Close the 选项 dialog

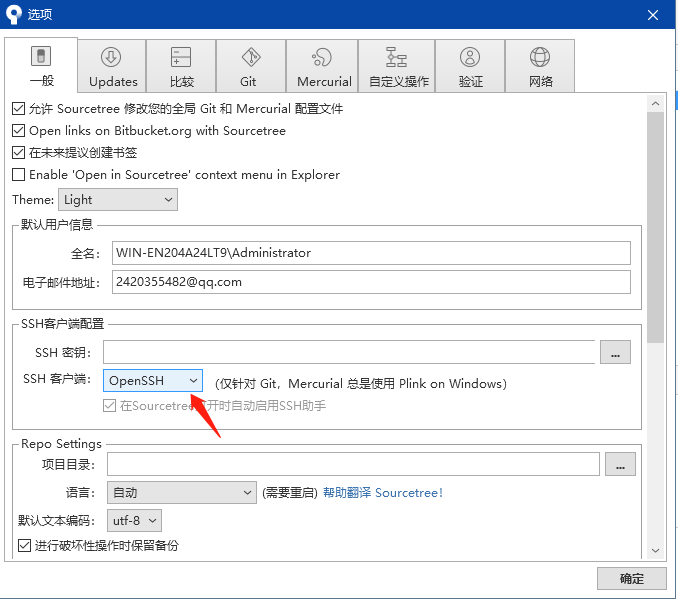652,15
